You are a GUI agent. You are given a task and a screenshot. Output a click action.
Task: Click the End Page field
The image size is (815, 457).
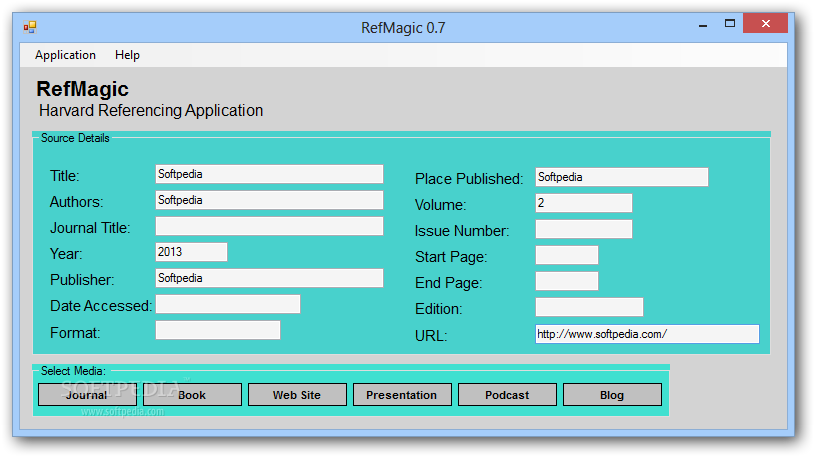coord(567,281)
